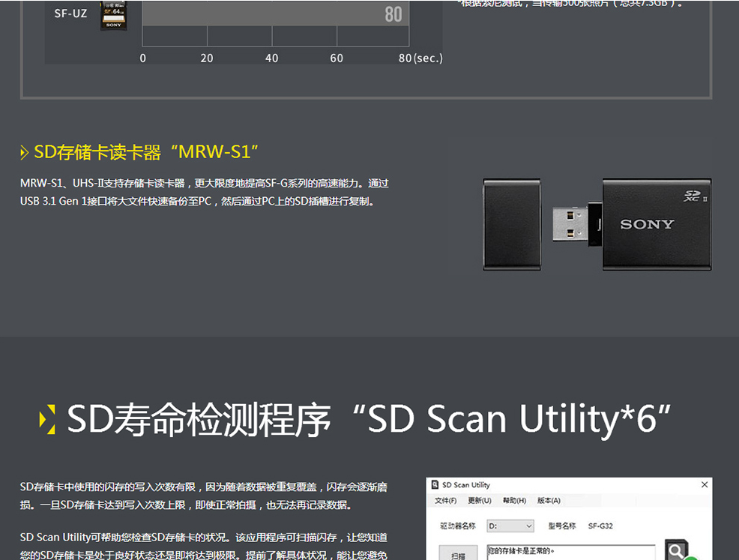Click the SF-G32 model name value

click(600, 526)
